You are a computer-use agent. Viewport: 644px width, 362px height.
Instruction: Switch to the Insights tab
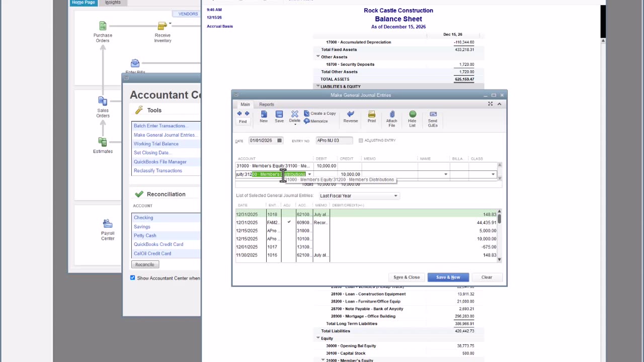click(113, 3)
